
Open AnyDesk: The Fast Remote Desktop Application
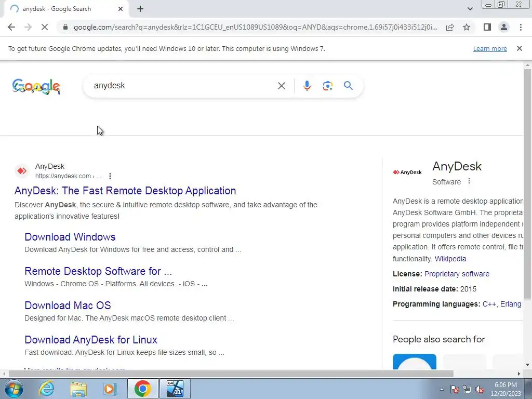pyautogui.click(x=125, y=191)
